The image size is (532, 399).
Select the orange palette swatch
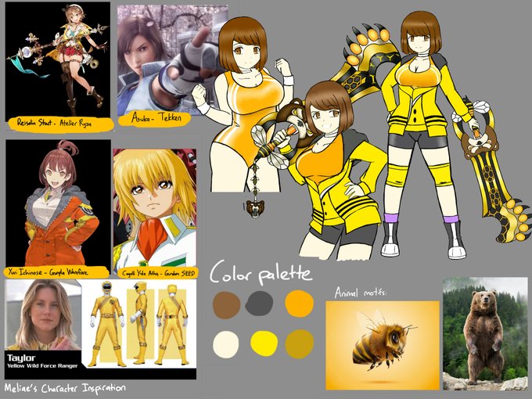click(x=299, y=304)
